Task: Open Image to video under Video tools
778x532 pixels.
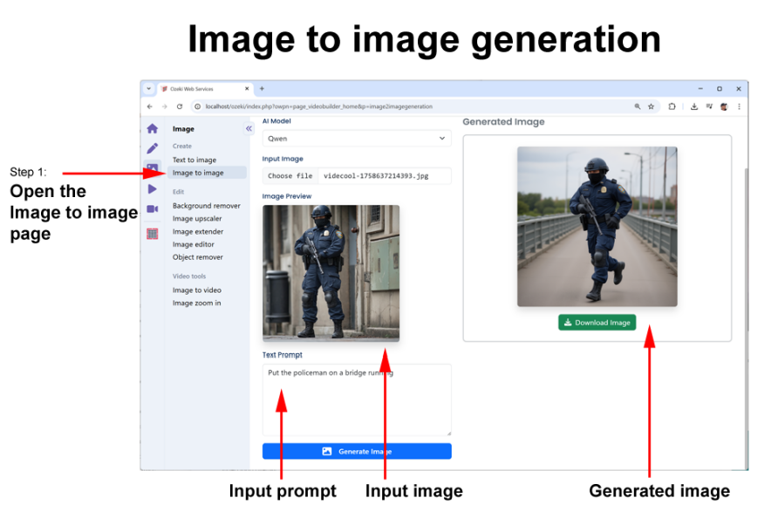Action: point(196,290)
